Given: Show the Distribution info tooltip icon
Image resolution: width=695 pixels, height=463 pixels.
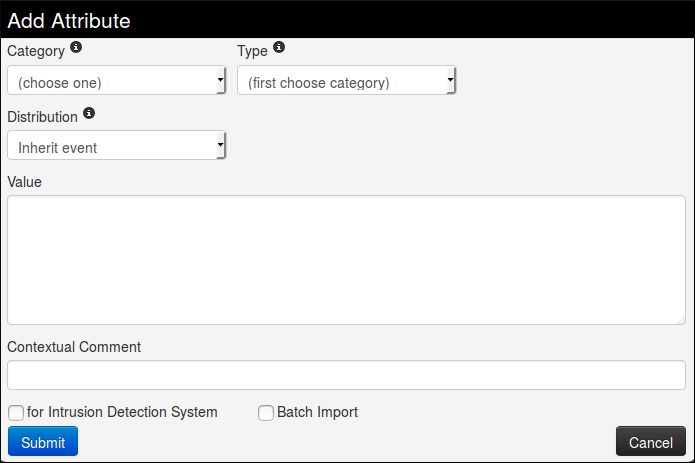Looking at the screenshot, I should pos(89,114).
